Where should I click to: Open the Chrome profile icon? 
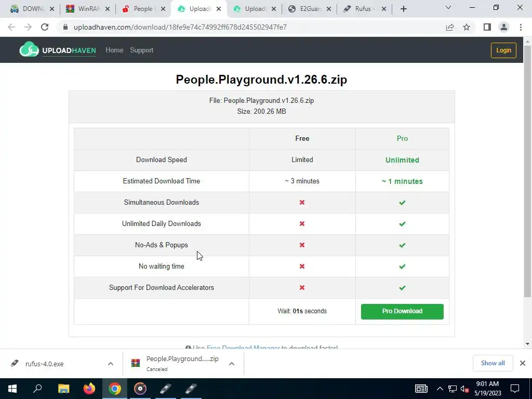tap(504, 27)
